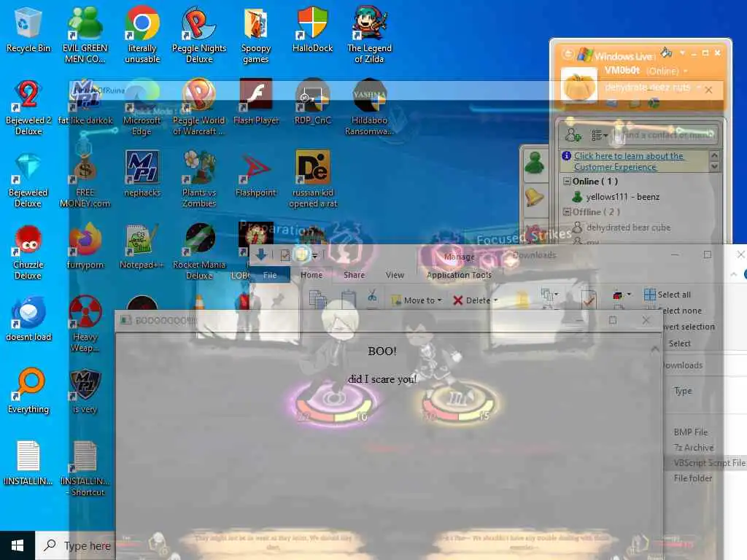
Task: Select the Manage contextual tab in Explorer
Action: 460,257
